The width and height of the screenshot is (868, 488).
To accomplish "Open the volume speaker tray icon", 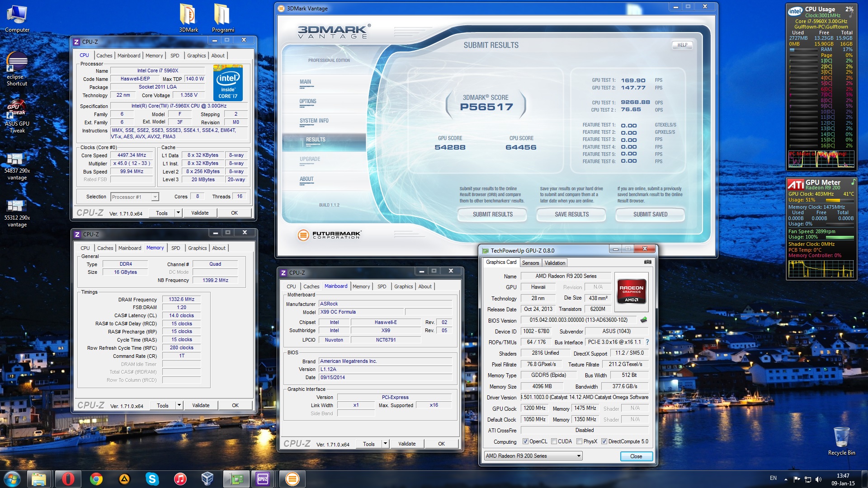I will coord(818,479).
